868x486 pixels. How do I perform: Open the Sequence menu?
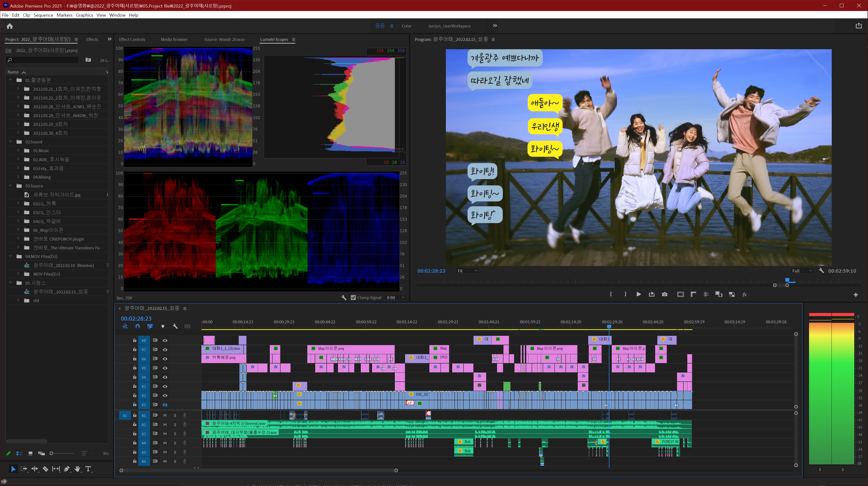point(43,15)
